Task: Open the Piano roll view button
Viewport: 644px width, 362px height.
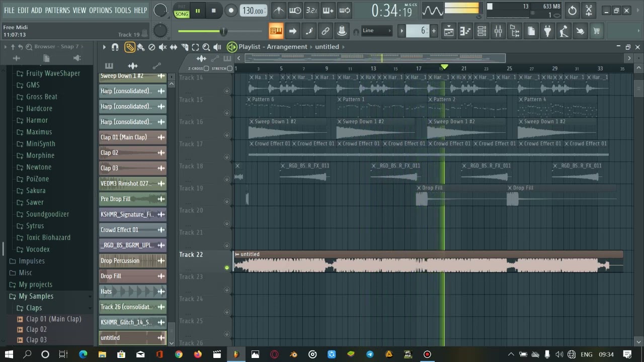Action: [x=465, y=31]
